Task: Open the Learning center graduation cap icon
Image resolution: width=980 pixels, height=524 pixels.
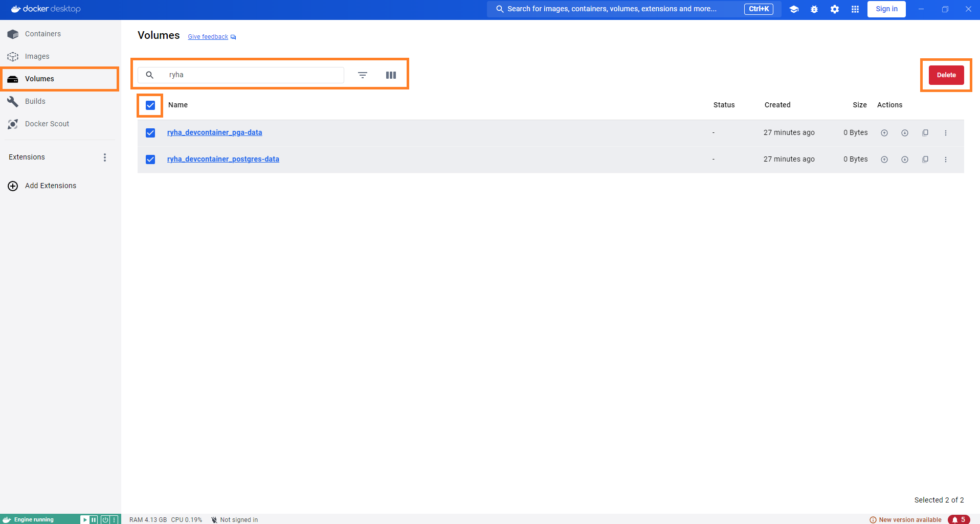Action: (794, 9)
